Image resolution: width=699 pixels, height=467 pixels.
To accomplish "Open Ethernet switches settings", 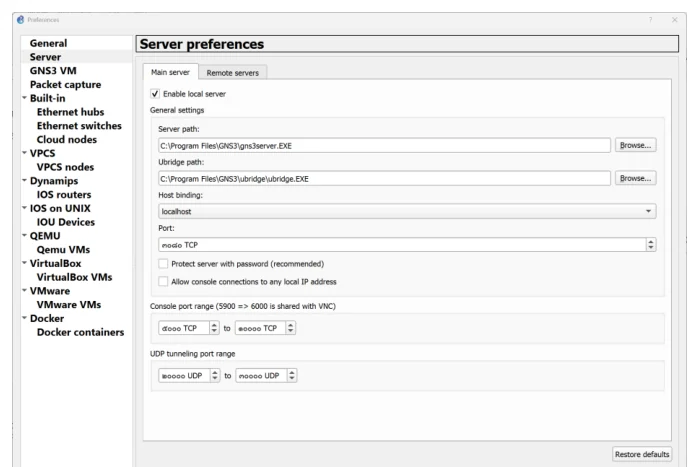I will pos(79,126).
